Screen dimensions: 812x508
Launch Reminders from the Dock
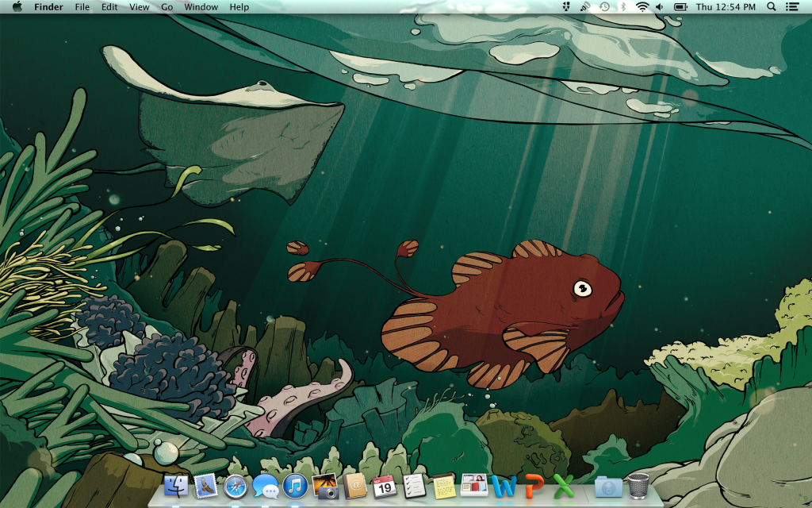pos(415,487)
